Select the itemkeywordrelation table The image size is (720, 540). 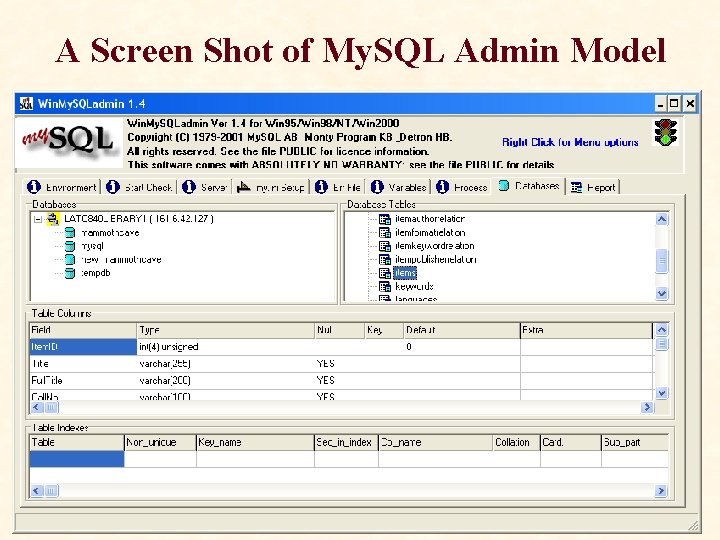pyautogui.click(x=434, y=246)
